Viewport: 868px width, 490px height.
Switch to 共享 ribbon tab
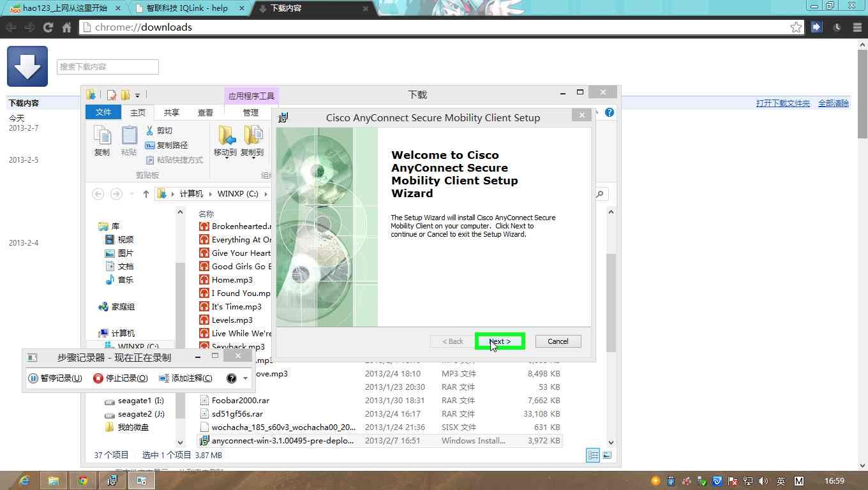pyautogui.click(x=171, y=112)
